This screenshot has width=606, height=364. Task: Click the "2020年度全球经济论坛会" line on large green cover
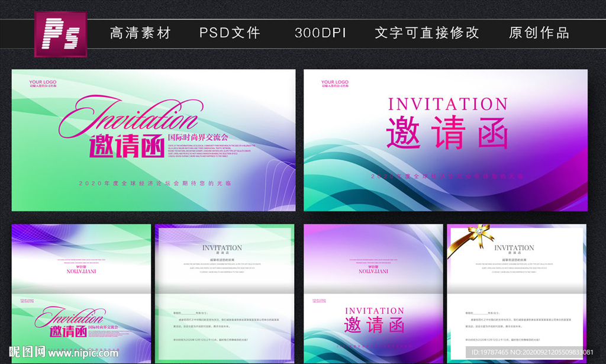pos(155,183)
